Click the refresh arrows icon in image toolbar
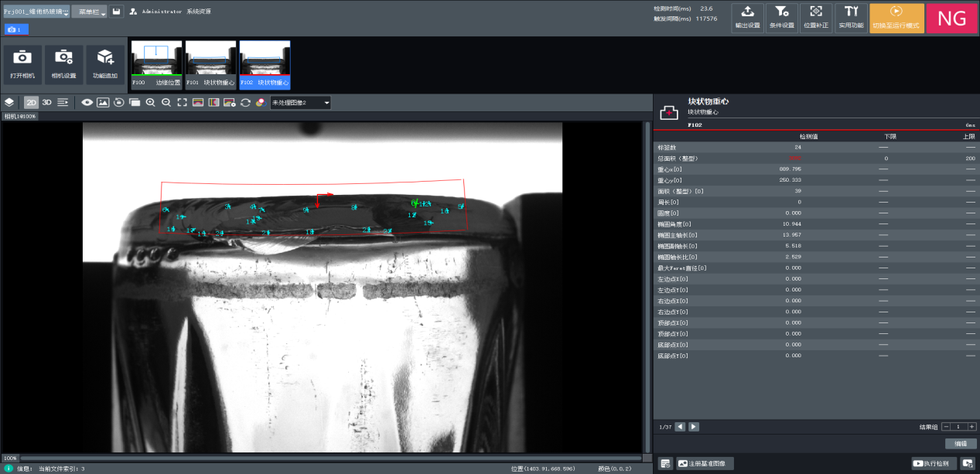The image size is (980, 474). (x=245, y=102)
